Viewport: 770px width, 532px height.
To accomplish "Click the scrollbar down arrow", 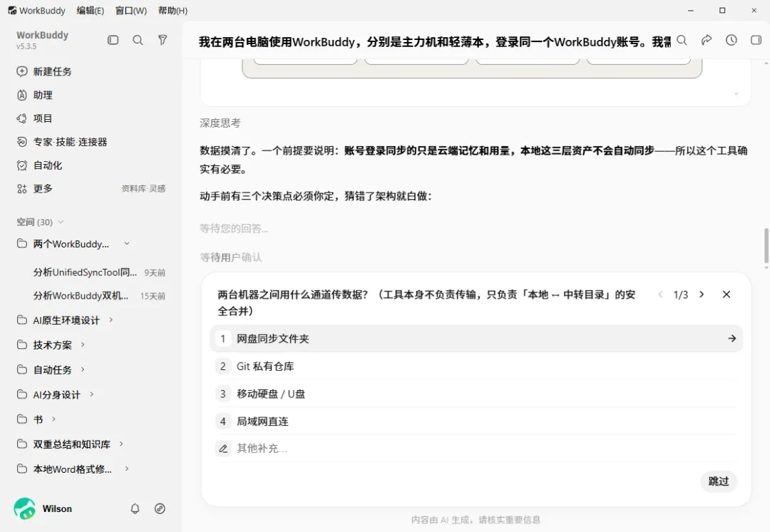I will click(766, 268).
